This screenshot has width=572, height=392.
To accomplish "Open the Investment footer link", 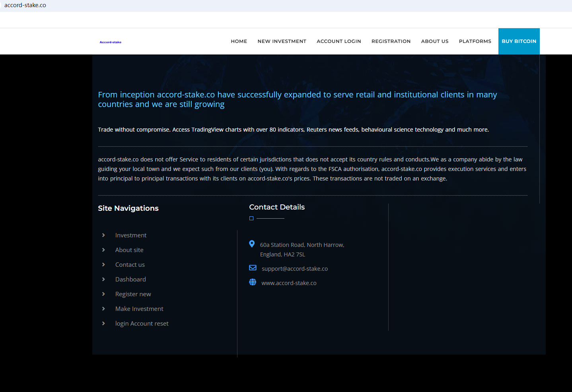I will tap(131, 235).
